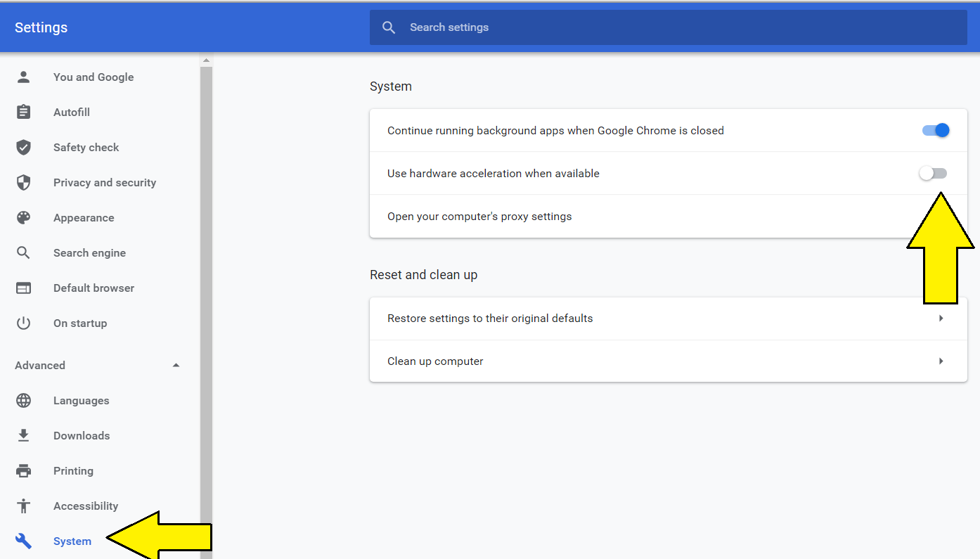Click Use hardware acceleration label text

pos(494,173)
